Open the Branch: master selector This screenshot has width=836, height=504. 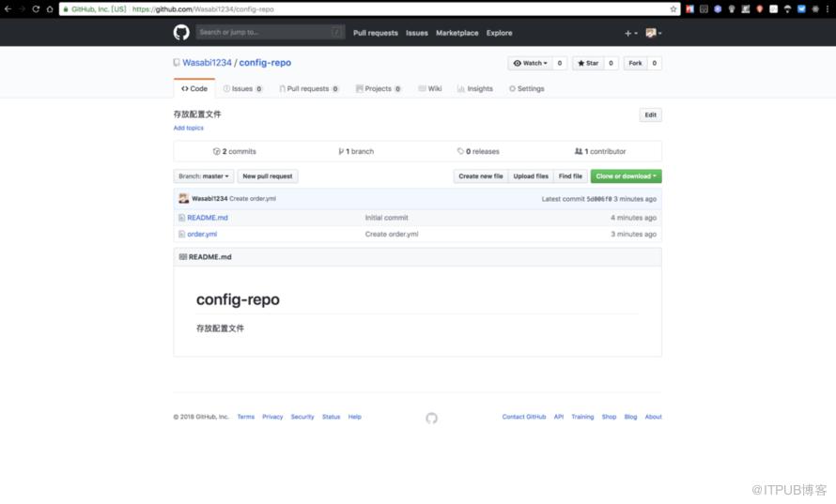204,176
